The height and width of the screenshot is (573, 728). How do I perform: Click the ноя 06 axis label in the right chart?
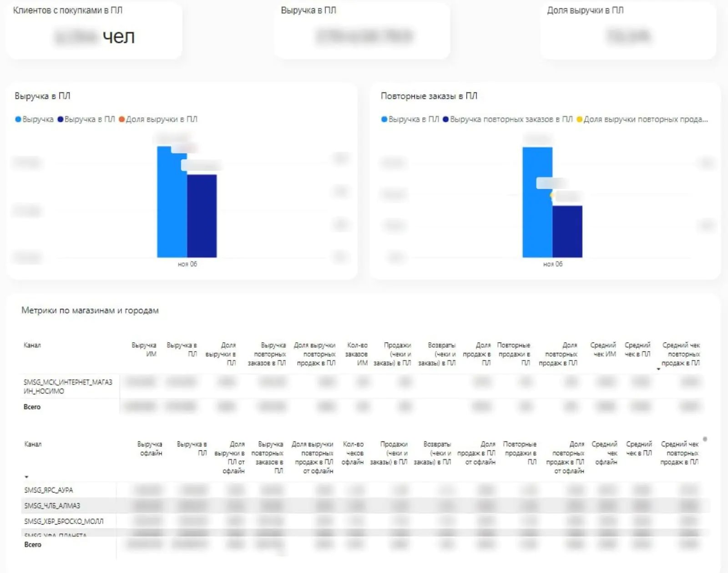tap(553, 264)
